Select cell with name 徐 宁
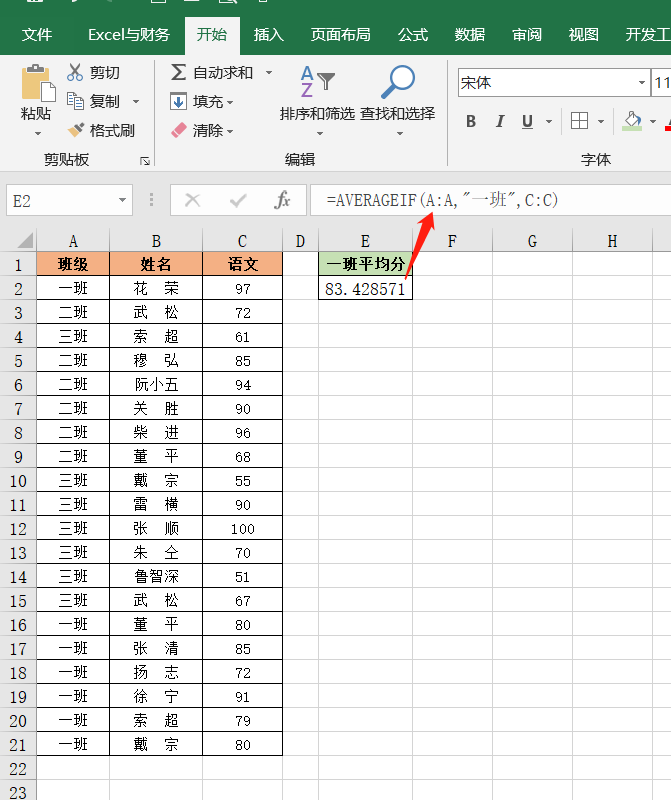The width and height of the screenshot is (671, 800). 156,696
